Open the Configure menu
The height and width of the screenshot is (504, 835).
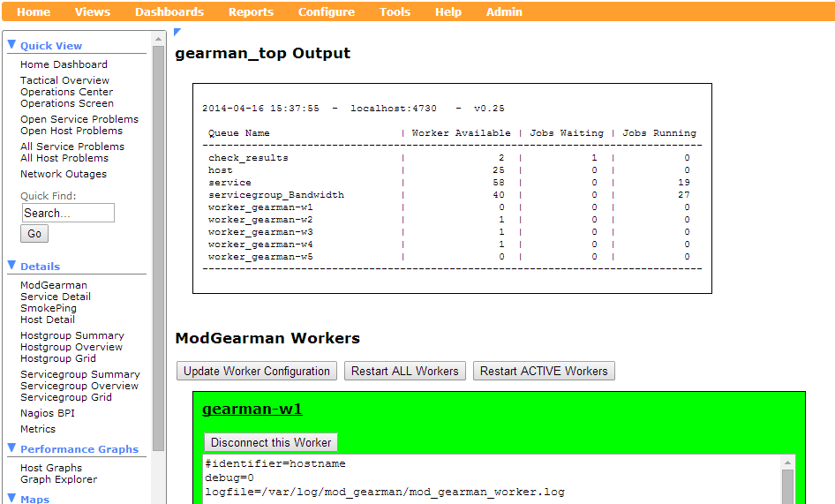point(326,11)
